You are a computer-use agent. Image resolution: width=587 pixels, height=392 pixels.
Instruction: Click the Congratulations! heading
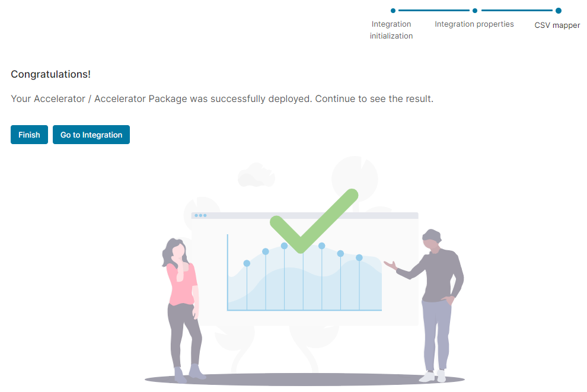coord(51,75)
